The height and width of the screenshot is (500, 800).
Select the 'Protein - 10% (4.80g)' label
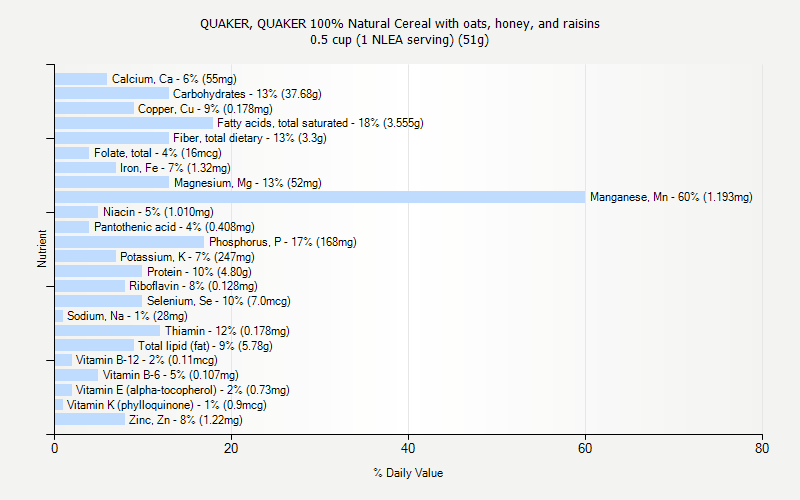(x=199, y=271)
